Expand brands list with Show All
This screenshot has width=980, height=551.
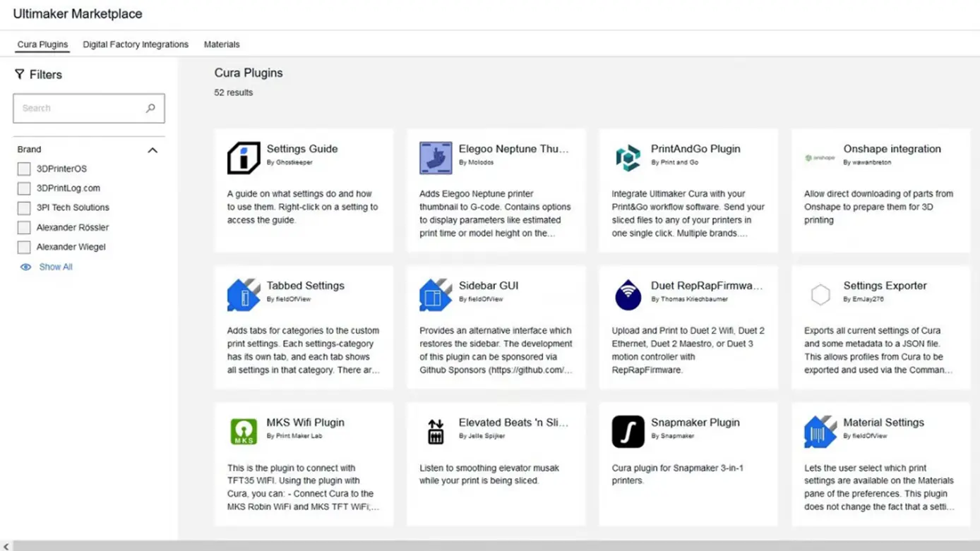(x=47, y=267)
